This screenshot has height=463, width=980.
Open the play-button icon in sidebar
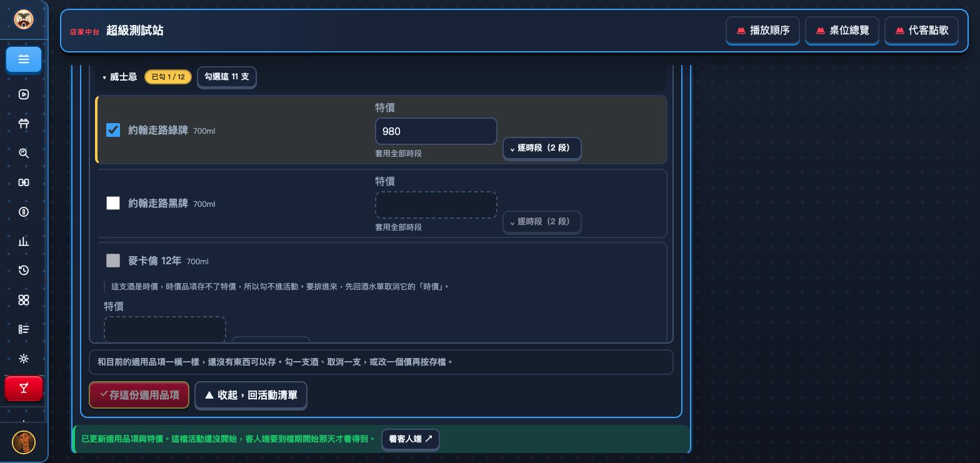(24, 94)
